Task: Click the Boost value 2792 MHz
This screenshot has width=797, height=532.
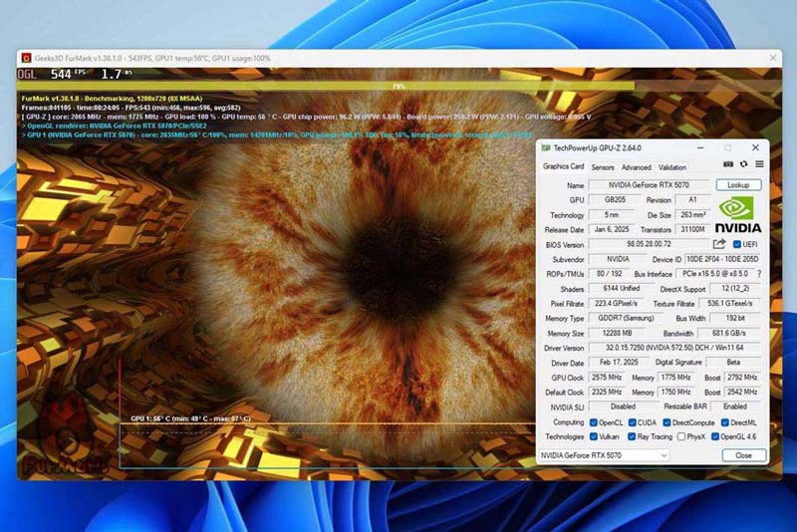Action: tap(742, 378)
